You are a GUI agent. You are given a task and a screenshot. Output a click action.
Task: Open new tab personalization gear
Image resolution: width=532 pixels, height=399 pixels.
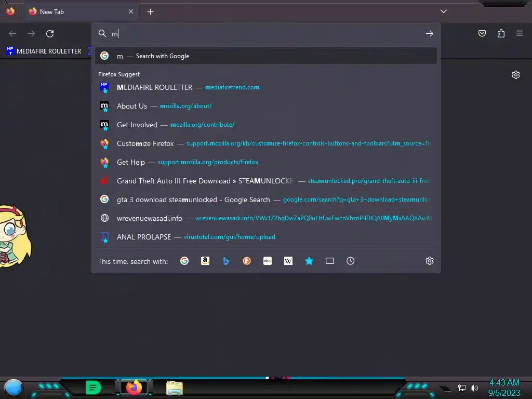coord(516,75)
